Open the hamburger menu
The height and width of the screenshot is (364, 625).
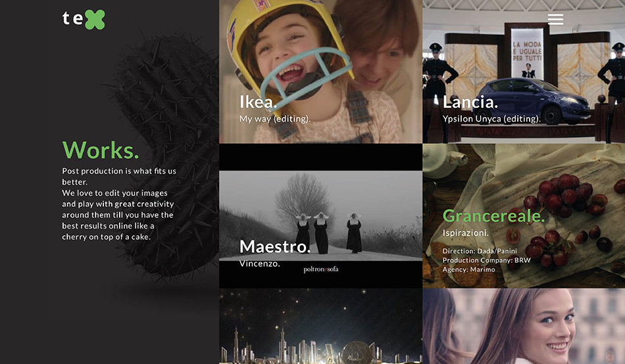(x=555, y=19)
